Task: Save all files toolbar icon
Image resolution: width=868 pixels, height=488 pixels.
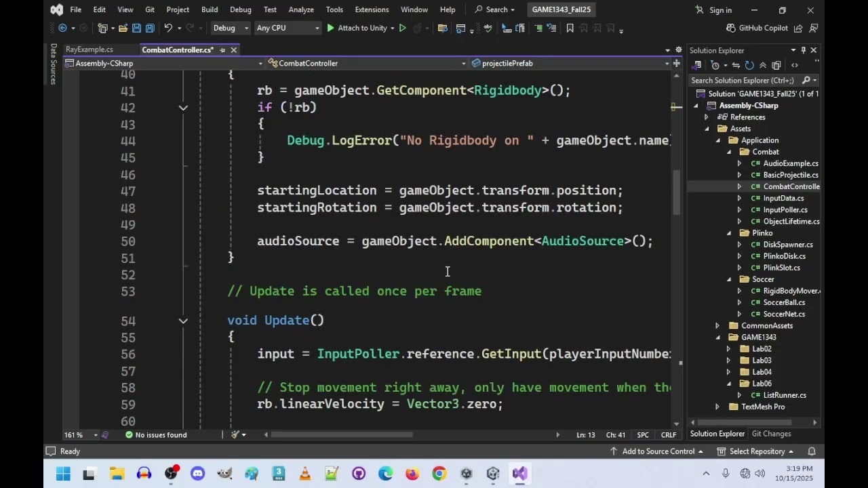Action: [x=149, y=28]
